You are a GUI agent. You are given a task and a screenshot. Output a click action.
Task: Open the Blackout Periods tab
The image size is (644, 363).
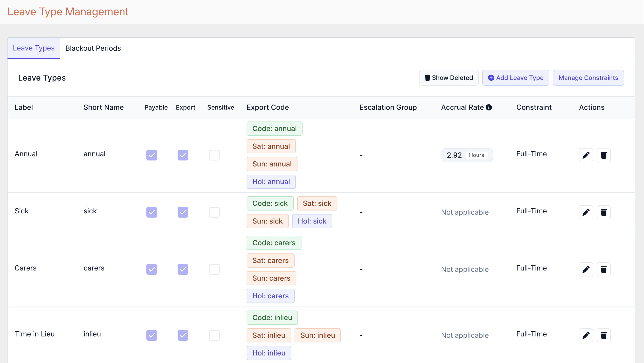pos(93,48)
